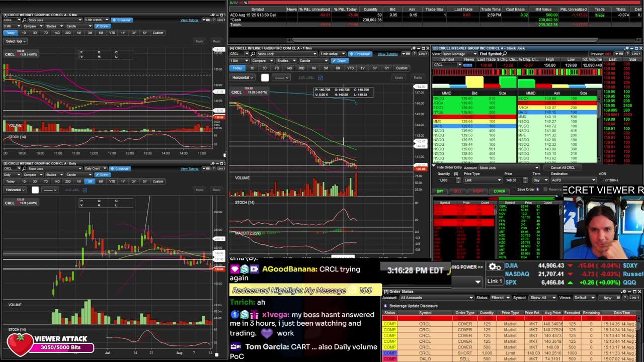Image resolution: width=644 pixels, height=362 pixels.
Task: Toggle the Preview OFF switch
Action: pos(608,54)
